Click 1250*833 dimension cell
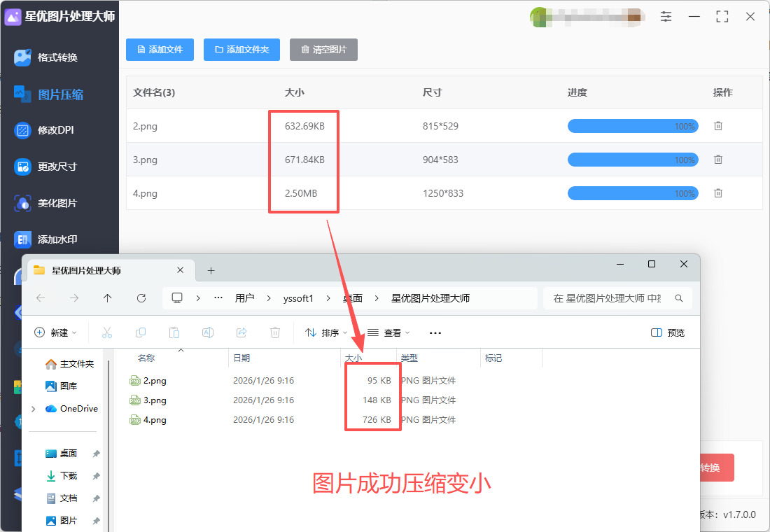 coord(443,193)
